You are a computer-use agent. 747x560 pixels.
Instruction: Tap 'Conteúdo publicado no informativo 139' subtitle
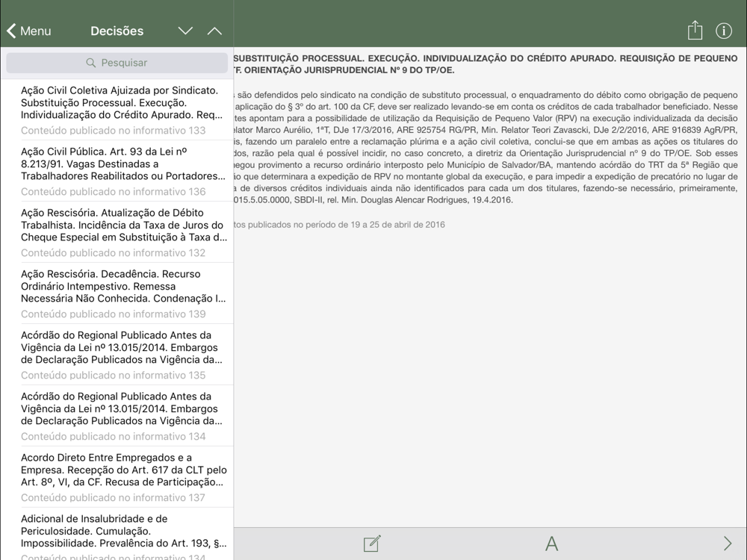(x=113, y=314)
